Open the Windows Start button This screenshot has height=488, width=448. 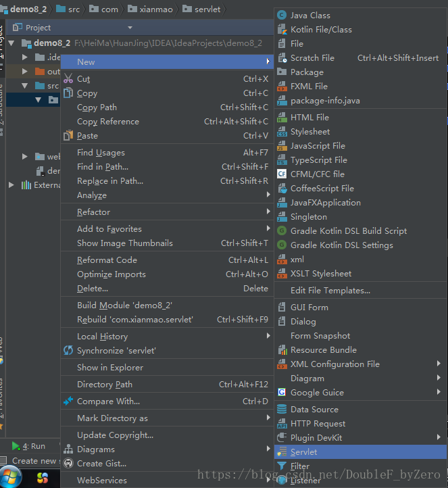coord(11,477)
